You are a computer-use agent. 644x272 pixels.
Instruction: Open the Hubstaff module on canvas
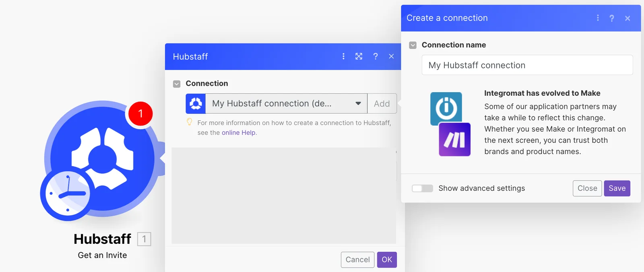pos(103,159)
